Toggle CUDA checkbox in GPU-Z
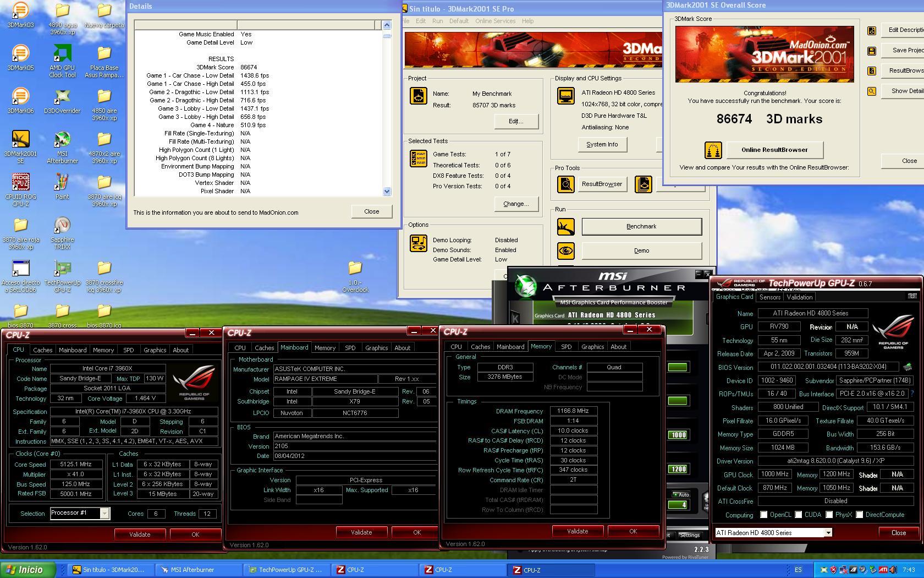The height and width of the screenshot is (578, 924). (798, 515)
